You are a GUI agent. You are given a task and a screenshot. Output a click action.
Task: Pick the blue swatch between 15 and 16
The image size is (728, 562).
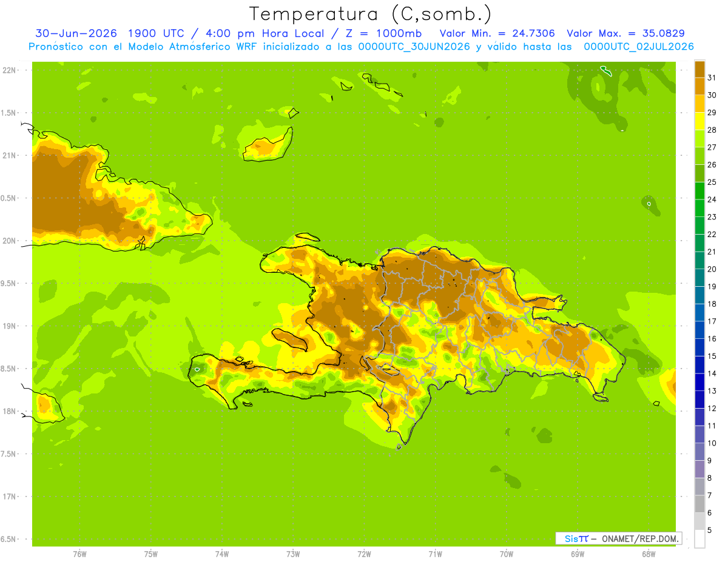click(x=699, y=347)
